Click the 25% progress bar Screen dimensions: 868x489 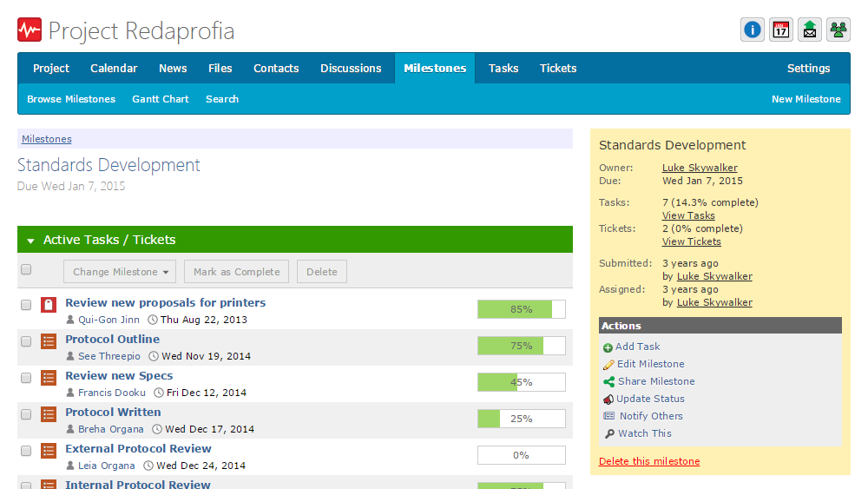(522, 419)
